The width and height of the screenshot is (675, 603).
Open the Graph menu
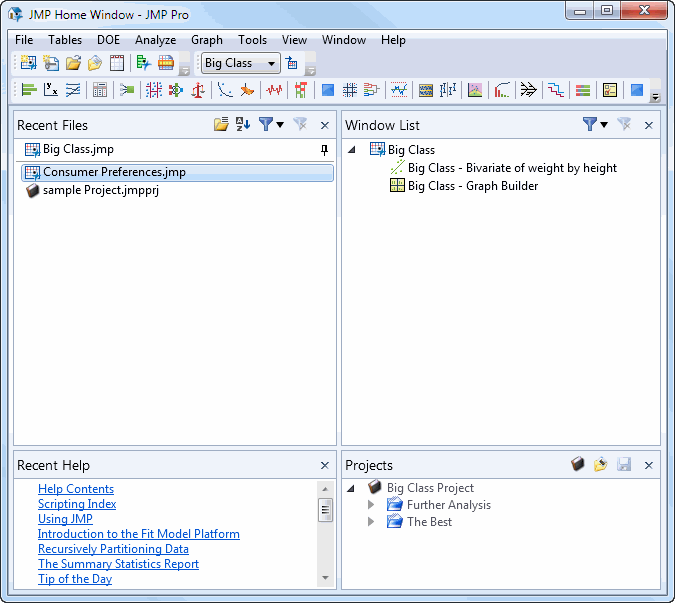(207, 40)
